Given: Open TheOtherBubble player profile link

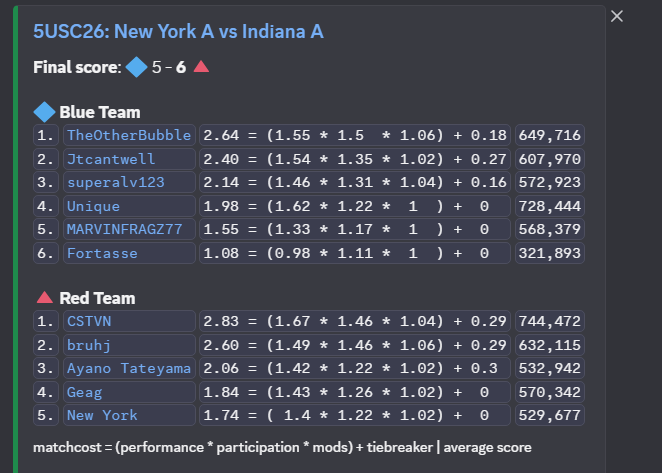Looking at the screenshot, I should pos(129,135).
